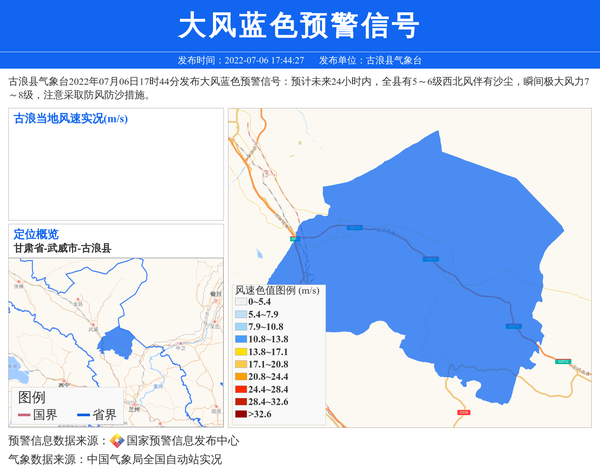This screenshot has width=600, height=471.
Task: Click the 古浪当地风速实况 panel heading
Action: [x=70, y=119]
